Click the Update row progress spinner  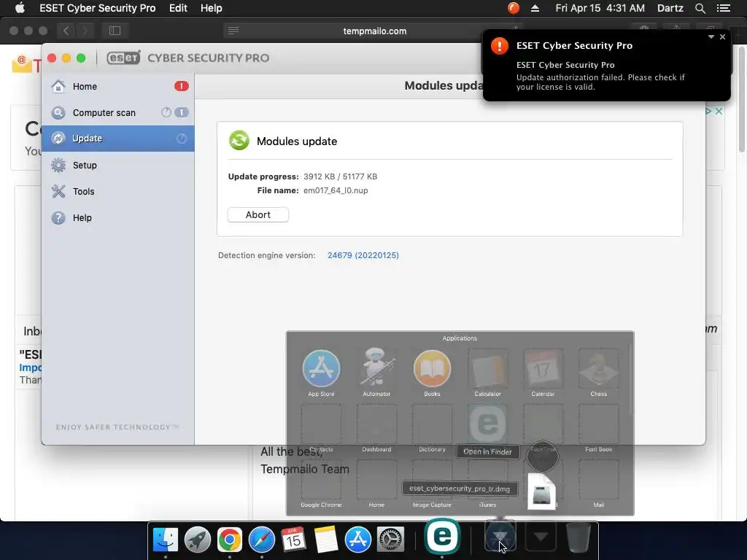coord(182,139)
